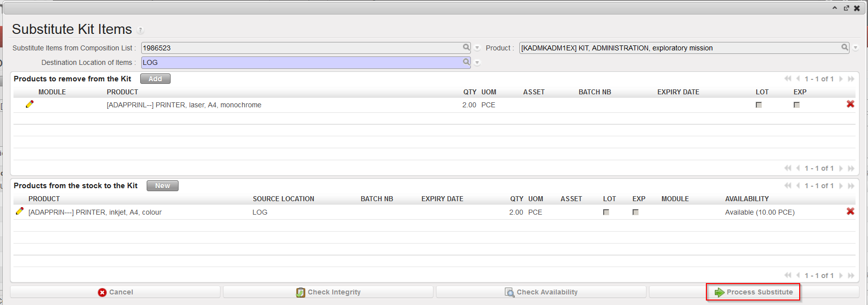Screen dimensions: 868x305
Task: Delete the laser printer row with red X
Action: coord(850,104)
